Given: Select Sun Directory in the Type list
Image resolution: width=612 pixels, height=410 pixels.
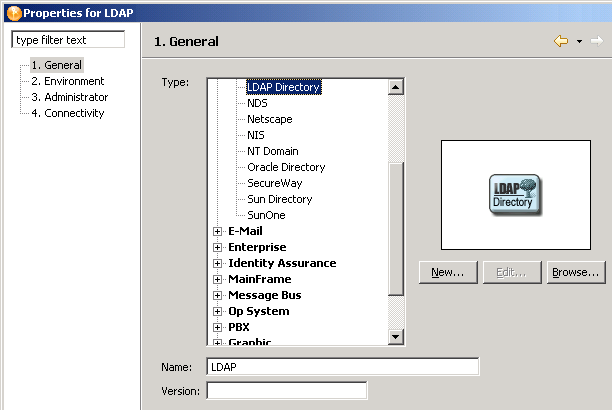Looking at the screenshot, I should point(280,199).
